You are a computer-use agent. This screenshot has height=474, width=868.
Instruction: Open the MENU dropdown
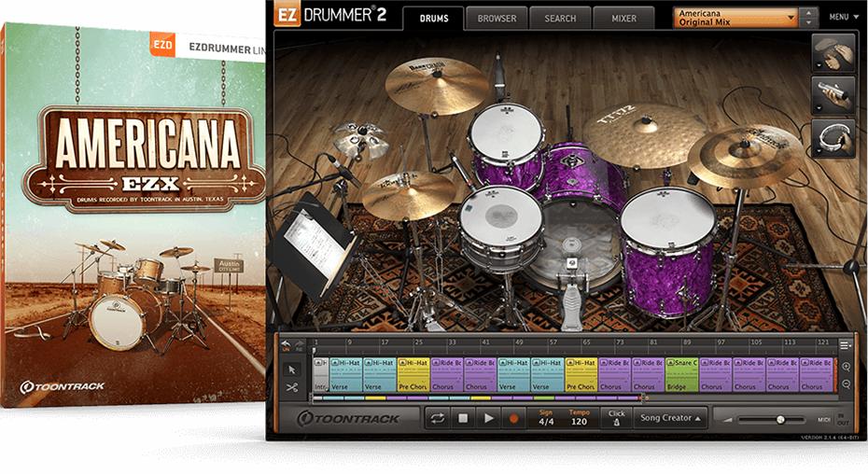(844, 17)
